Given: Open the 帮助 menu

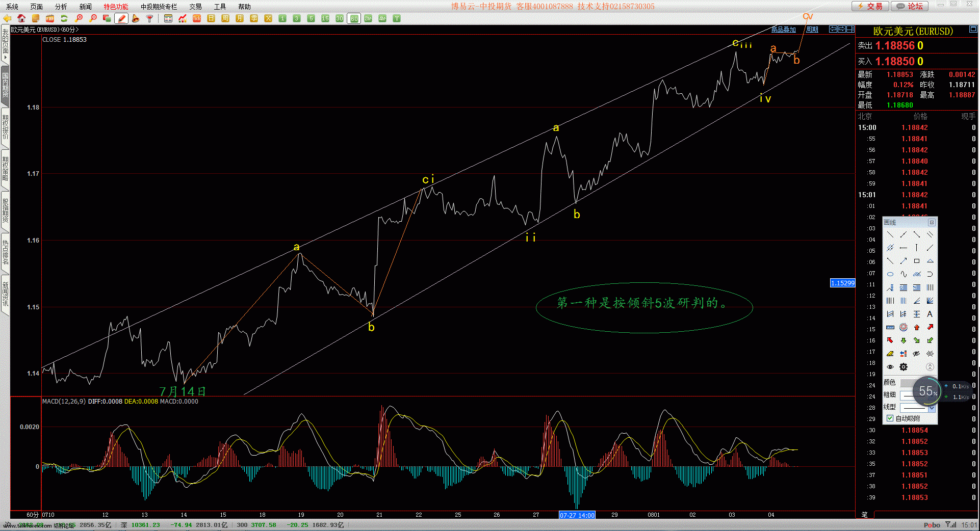Looking at the screenshot, I should [x=245, y=7].
